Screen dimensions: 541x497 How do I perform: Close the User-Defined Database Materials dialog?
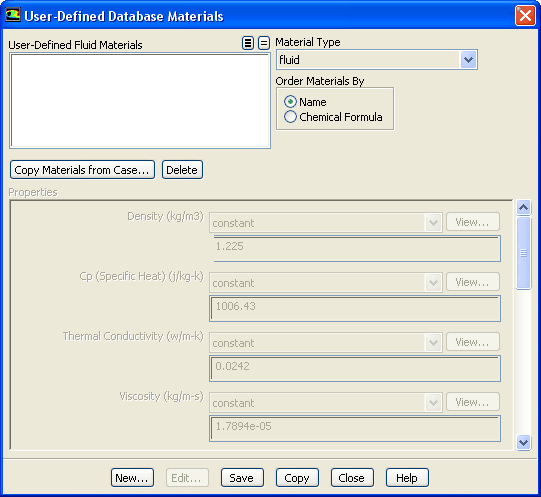coord(525,16)
